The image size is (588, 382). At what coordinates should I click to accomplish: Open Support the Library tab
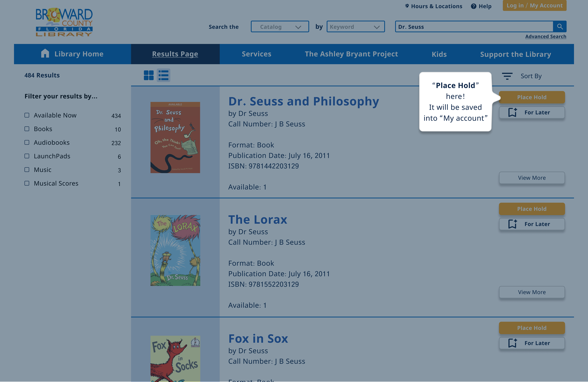tap(516, 54)
